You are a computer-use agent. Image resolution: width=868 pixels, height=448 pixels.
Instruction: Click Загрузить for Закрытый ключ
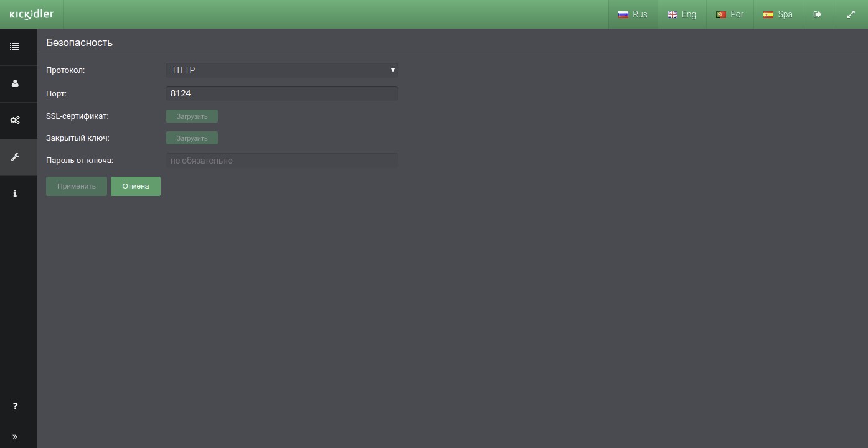tap(192, 138)
